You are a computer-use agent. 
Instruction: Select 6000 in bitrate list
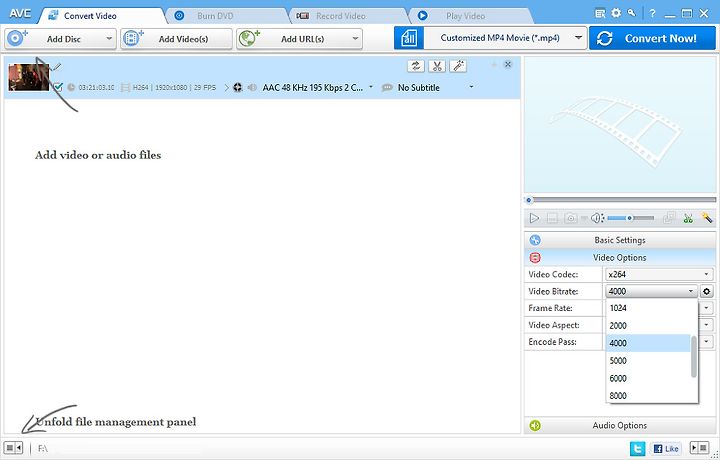[x=648, y=378]
